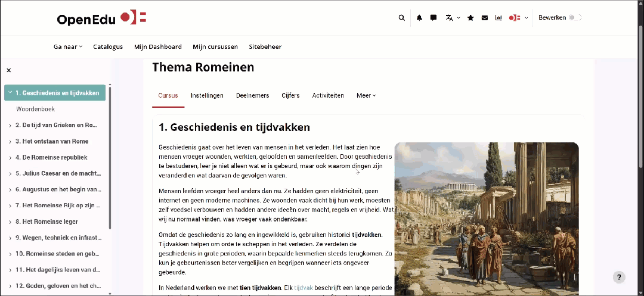This screenshot has width=644, height=296.
Task: Open the search magnifier icon
Action: coord(401,18)
